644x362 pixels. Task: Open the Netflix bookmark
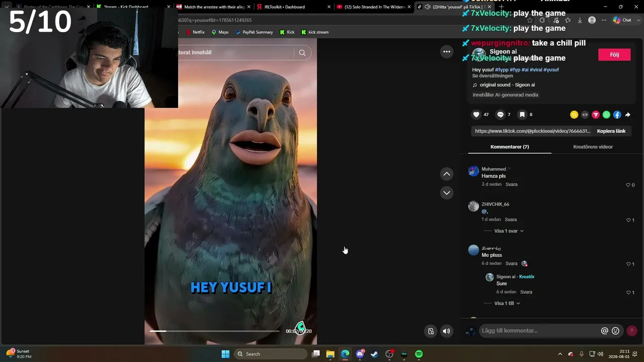click(x=195, y=32)
